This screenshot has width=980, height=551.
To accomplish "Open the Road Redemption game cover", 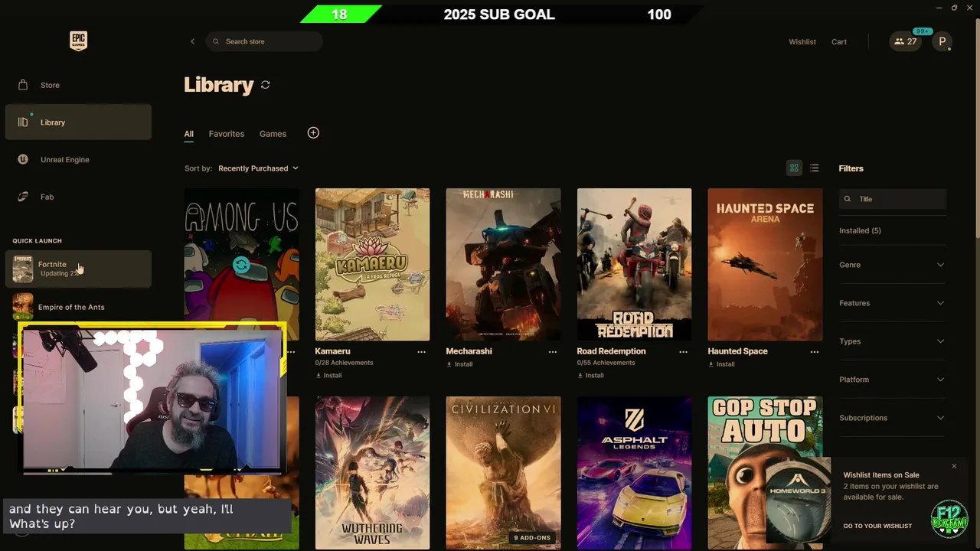I will tap(634, 264).
